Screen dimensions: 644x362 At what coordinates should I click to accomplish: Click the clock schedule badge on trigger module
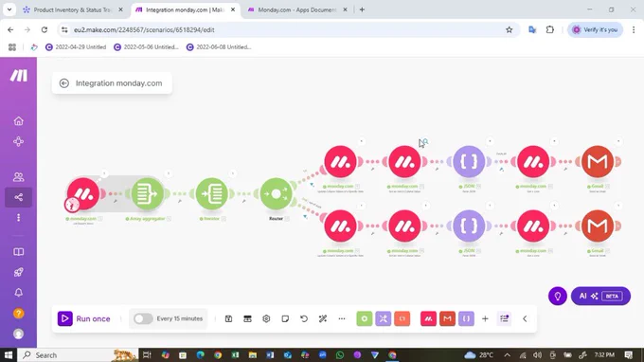point(72,204)
